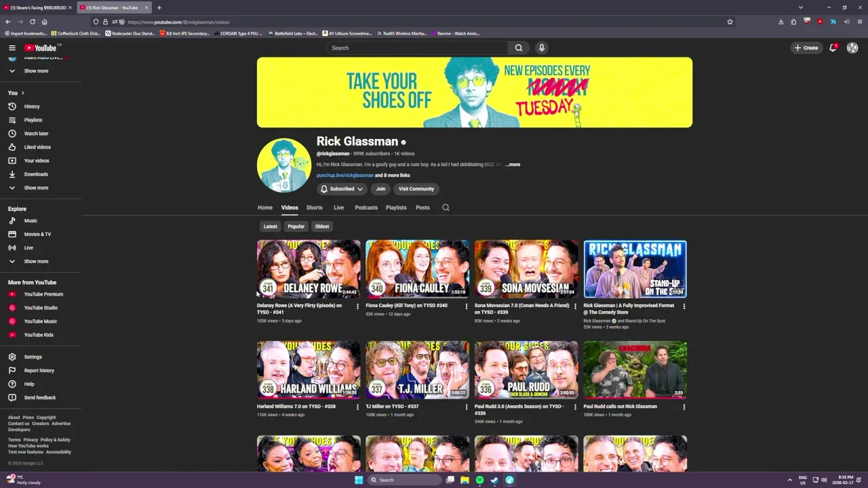This screenshot has width=868, height=488.
Task: Activate voice search microphone icon
Action: coord(541,47)
